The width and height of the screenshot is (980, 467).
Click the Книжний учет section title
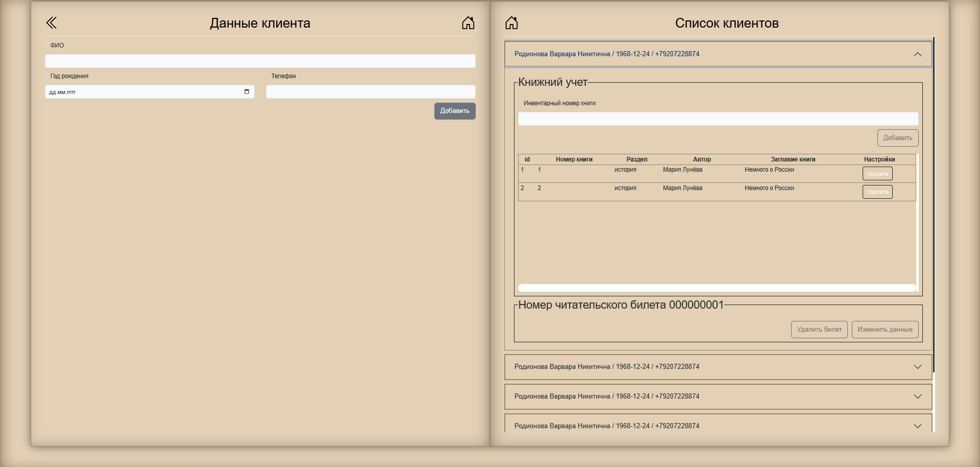[x=553, y=82]
